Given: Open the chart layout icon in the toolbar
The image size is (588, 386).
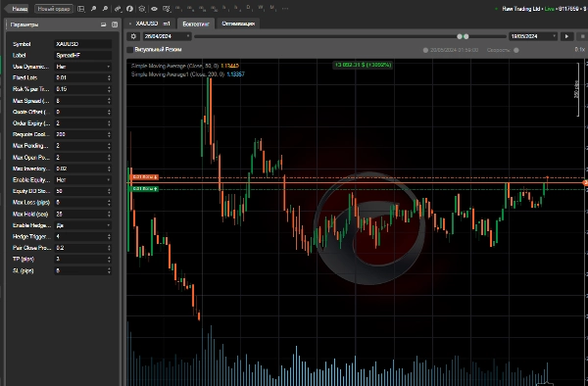Looking at the screenshot, I should [x=81, y=9].
